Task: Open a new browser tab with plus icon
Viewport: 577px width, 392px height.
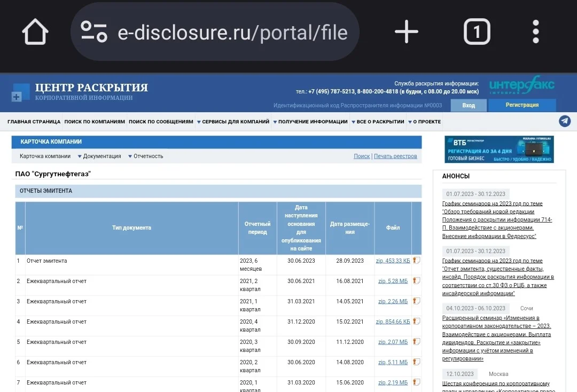Action: click(406, 32)
